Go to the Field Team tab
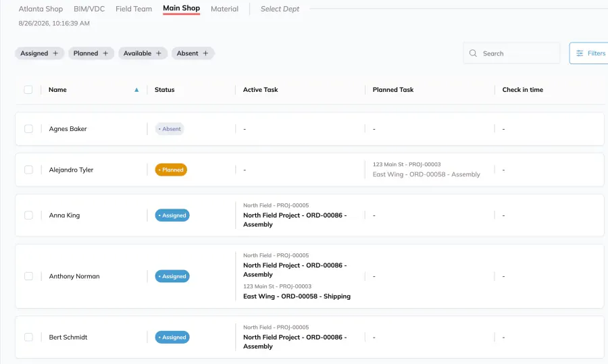608x364 pixels. click(x=134, y=9)
